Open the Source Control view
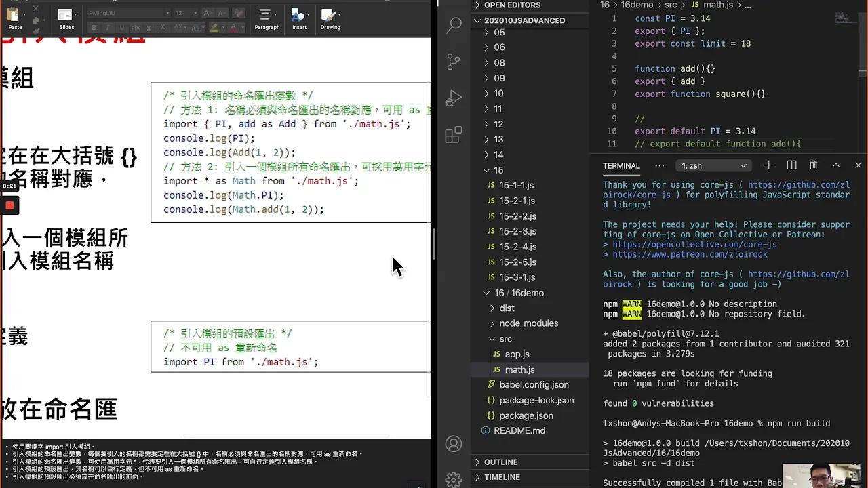Viewport: 868px width, 488px height. pos(453,62)
